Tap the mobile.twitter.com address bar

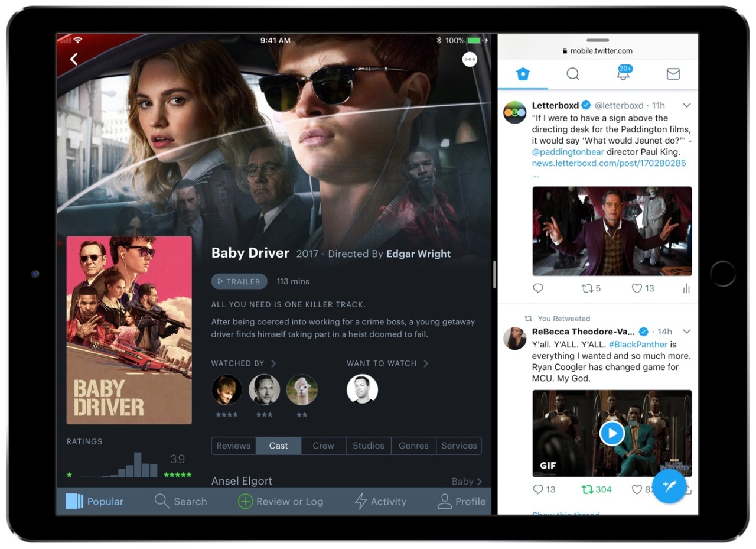598,51
